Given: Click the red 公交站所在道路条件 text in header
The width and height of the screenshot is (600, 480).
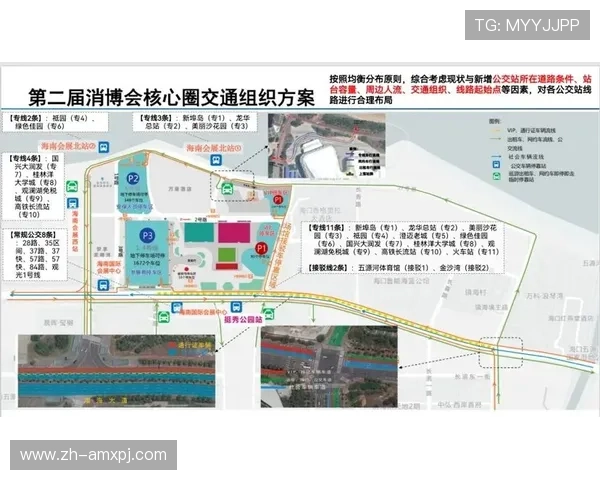Looking at the screenshot, I should tap(533, 79).
